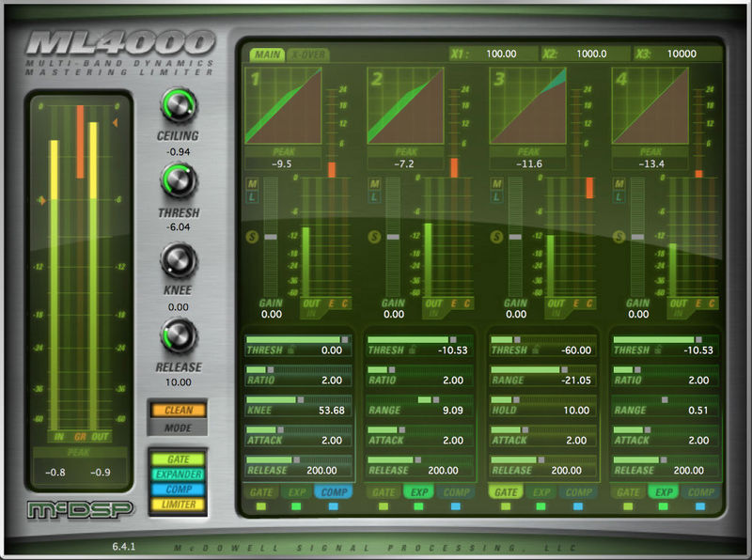Click the band 3 transfer curve graph

[x=527, y=105]
